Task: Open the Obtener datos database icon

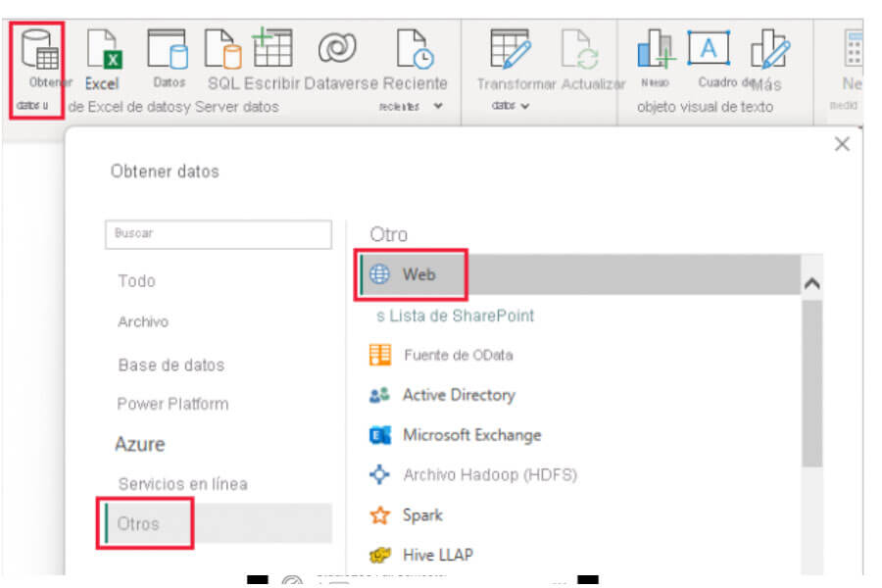Action: tap(40, 50)
